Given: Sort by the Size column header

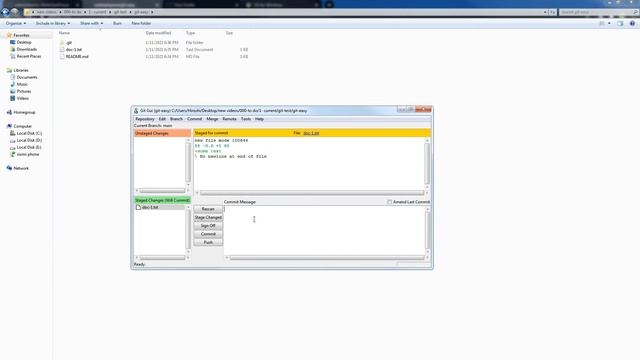Looking at the screenshot, I should tap(229, 33).
